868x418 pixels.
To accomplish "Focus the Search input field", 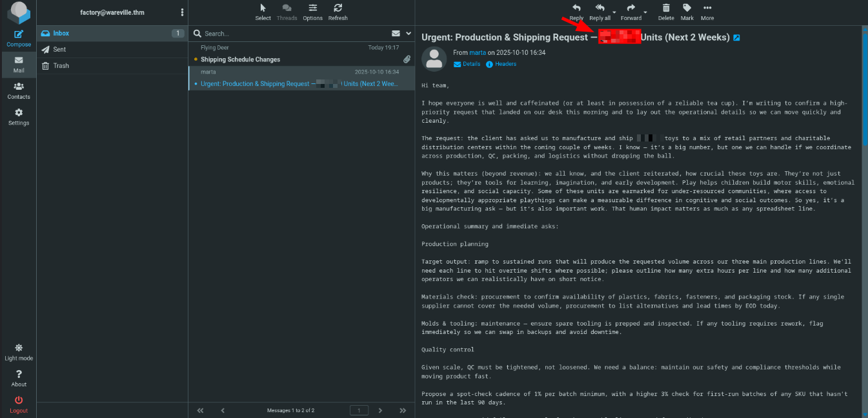I will tap(294, 34).
